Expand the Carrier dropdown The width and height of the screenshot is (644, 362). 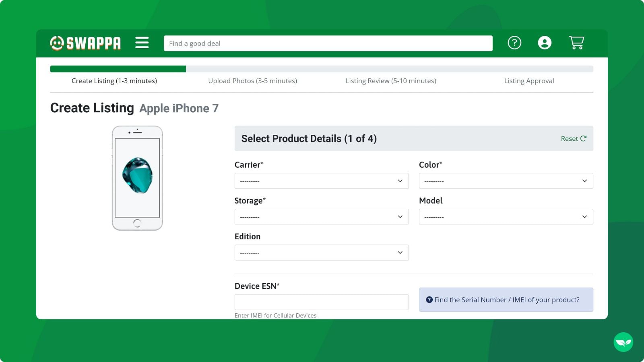pyautogui.click(x=321, y=181)
